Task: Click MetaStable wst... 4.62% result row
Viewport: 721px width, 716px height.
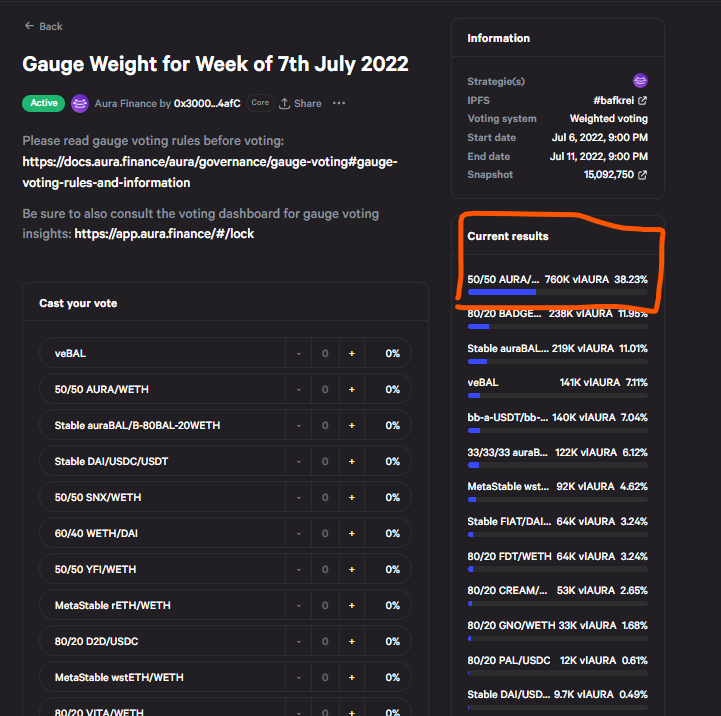Action: (557, 492)
